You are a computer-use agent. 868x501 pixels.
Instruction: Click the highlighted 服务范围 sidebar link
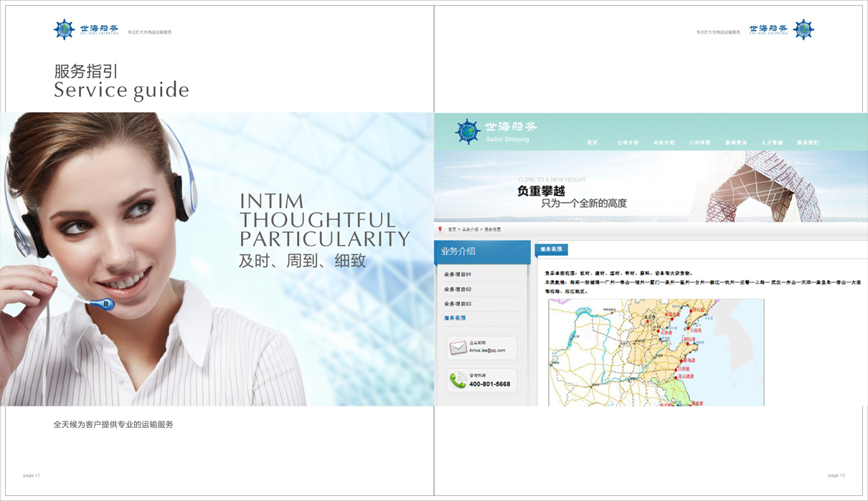(x=455, y=318)
